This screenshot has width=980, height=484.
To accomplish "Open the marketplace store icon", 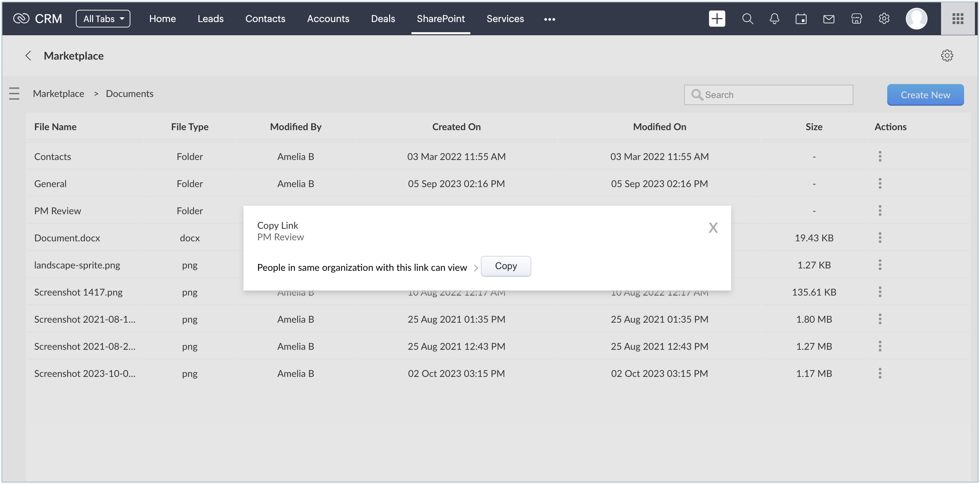I will [x=856, y=19].
